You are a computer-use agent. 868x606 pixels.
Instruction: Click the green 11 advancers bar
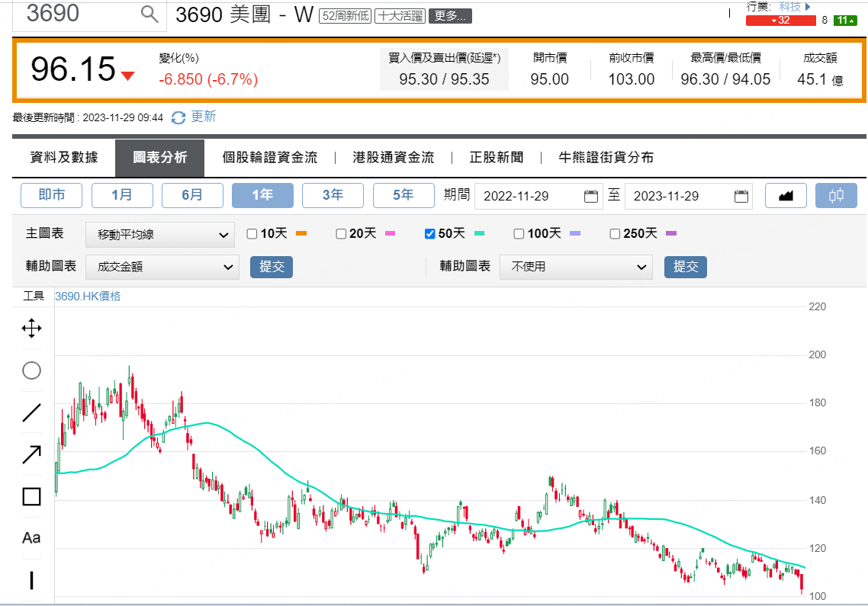(x=845, y=21)
